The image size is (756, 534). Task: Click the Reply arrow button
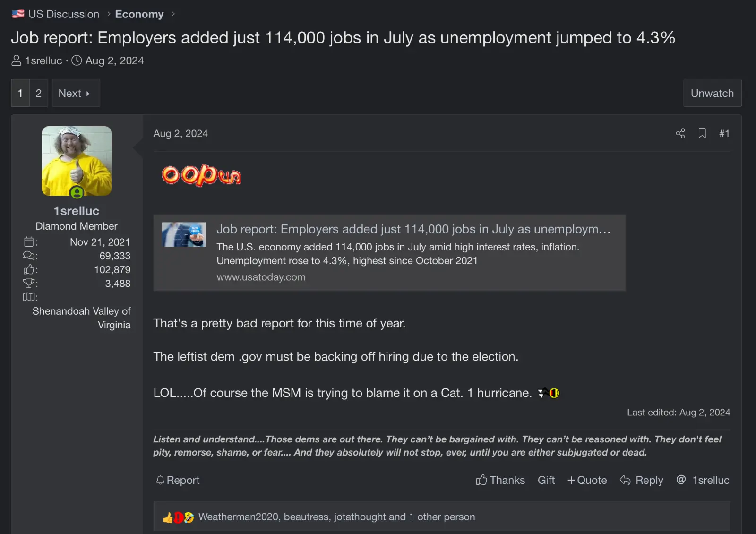641,480
